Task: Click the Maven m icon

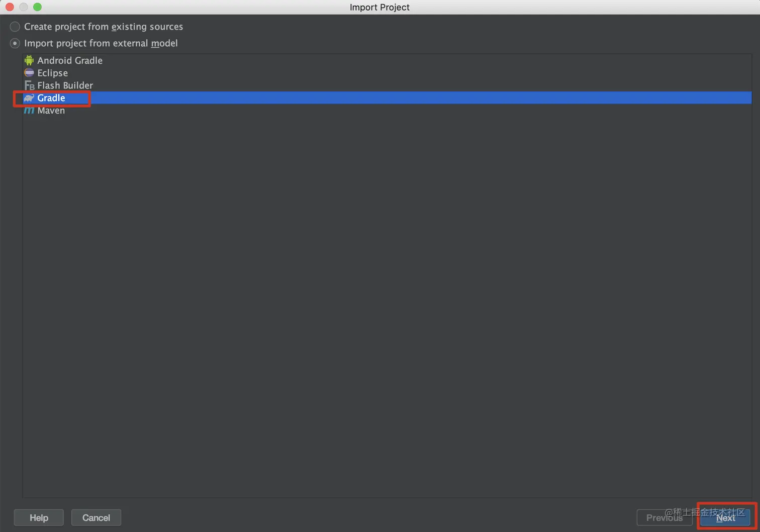Action: pos(29,111)
